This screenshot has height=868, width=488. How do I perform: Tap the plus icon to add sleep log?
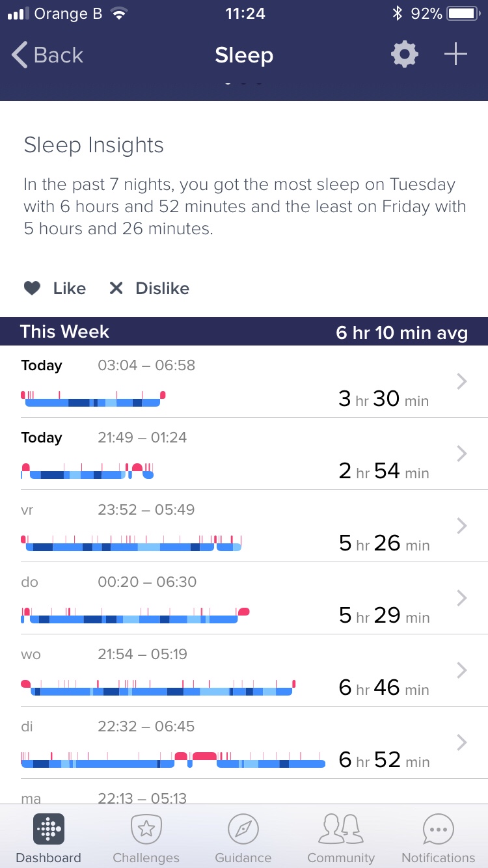(455, 55)
